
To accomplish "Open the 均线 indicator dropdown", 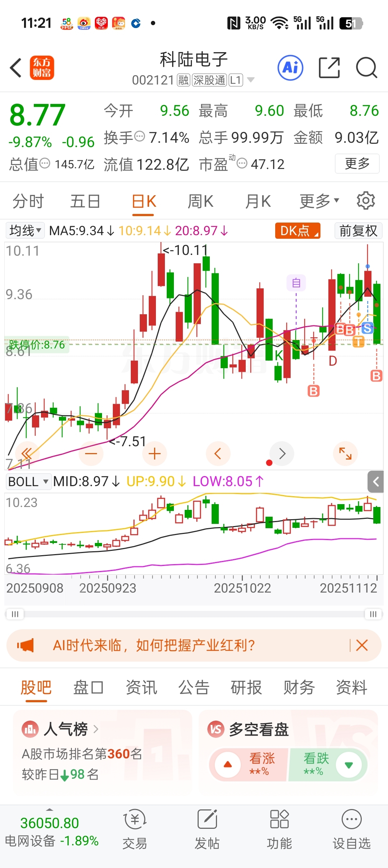I will click(25, 230).
